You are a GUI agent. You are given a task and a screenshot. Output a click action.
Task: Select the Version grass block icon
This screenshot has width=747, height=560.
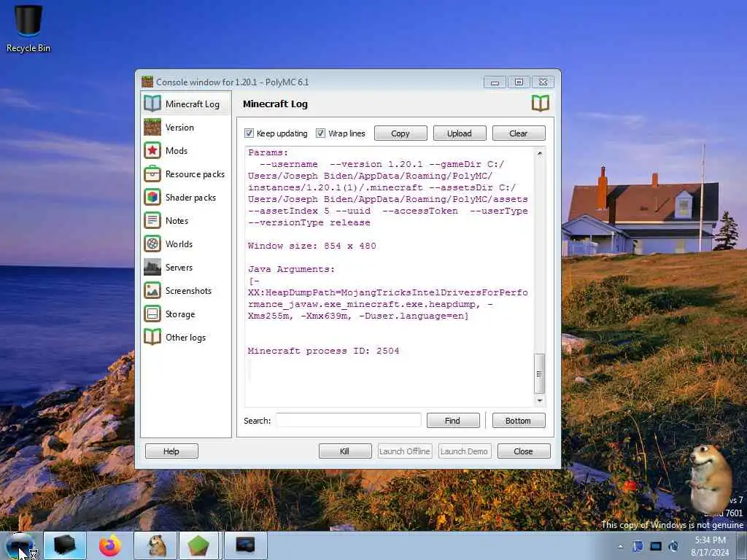click(152, 127)
